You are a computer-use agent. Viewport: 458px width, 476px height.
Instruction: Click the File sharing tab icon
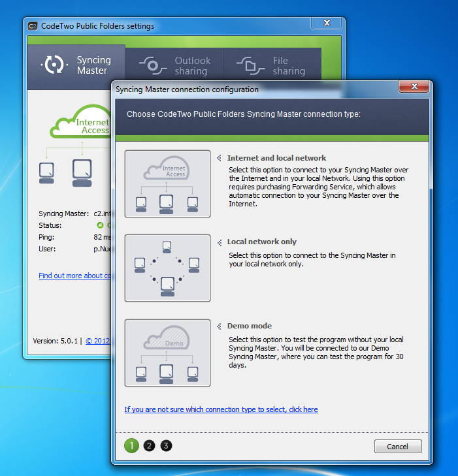pyautogui.click(x=251, y=65)
